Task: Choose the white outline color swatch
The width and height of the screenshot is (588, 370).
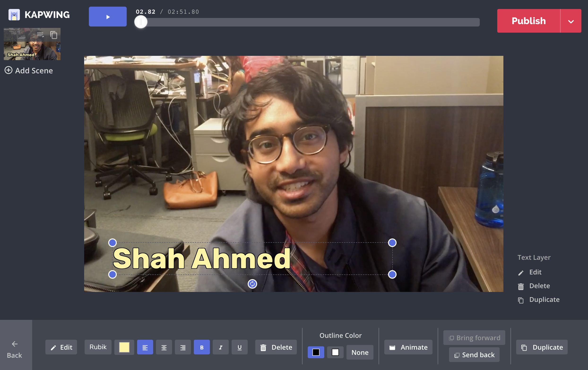Action: (335, 352)
